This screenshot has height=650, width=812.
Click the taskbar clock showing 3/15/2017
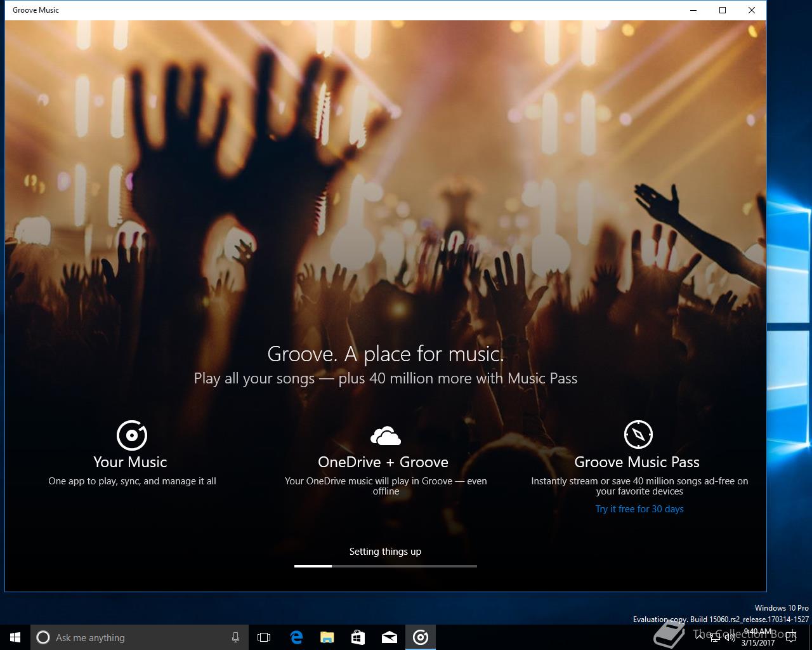pos(758,637)
